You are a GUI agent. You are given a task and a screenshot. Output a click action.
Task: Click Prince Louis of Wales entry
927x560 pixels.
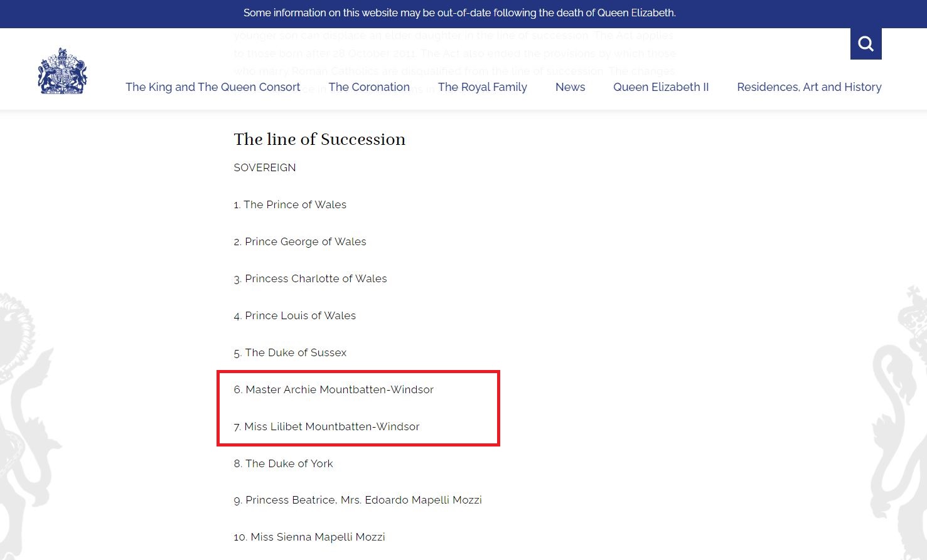coord(294,315)
